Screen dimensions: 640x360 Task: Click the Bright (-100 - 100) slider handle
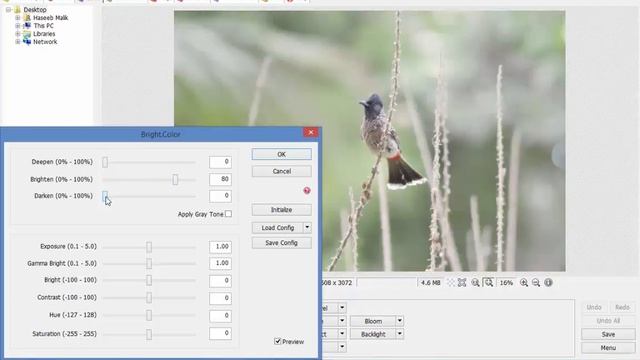(149, 280)
